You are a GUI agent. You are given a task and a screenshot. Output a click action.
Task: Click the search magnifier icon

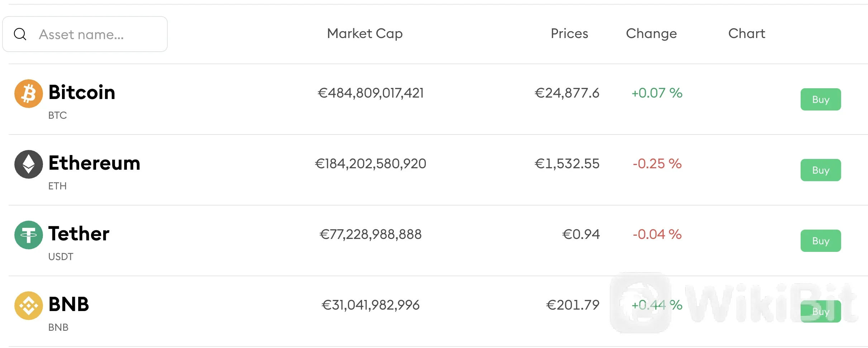coord(20,34)
